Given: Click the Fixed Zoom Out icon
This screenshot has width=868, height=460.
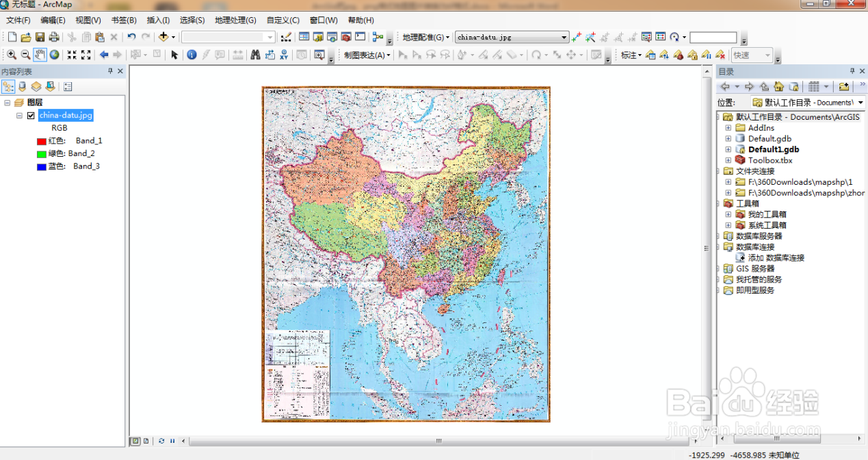Looking at the screenshot, I should tap(86, 55).
